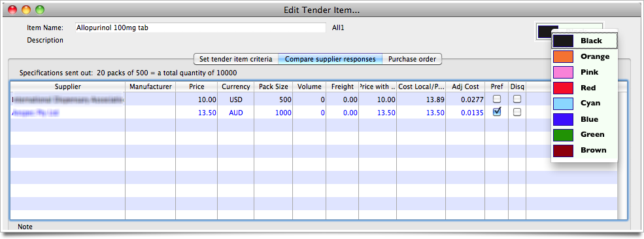Select the pack size 500 cell
Viewport: 644px width, 239px height.
point(273,99)
